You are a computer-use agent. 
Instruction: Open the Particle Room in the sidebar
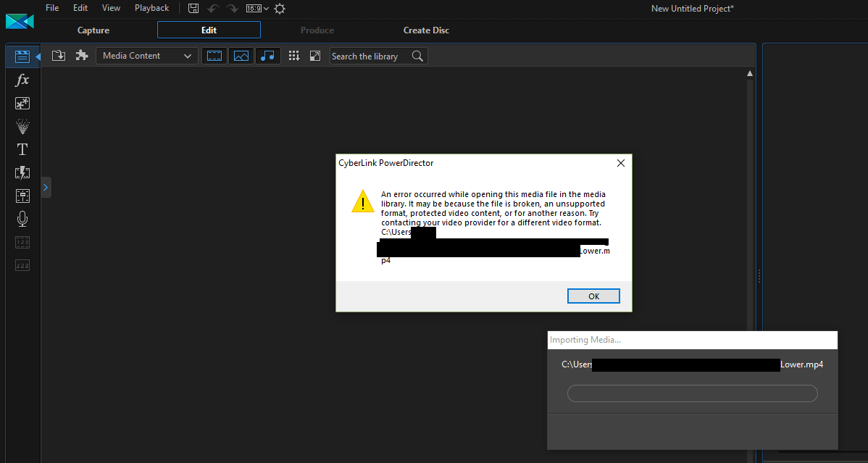coord(22,127)
